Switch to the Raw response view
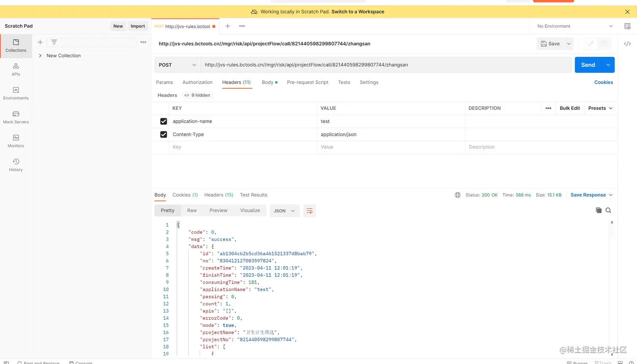Image resolution: width=637 pixels, height=364 pixels. point(192,210)
